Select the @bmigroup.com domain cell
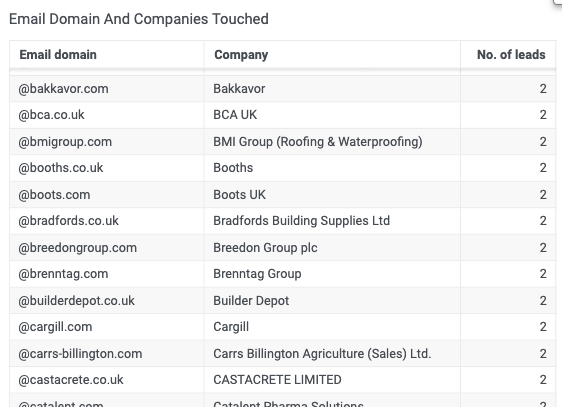The image size is (562, 407). (x=107, y=142)
